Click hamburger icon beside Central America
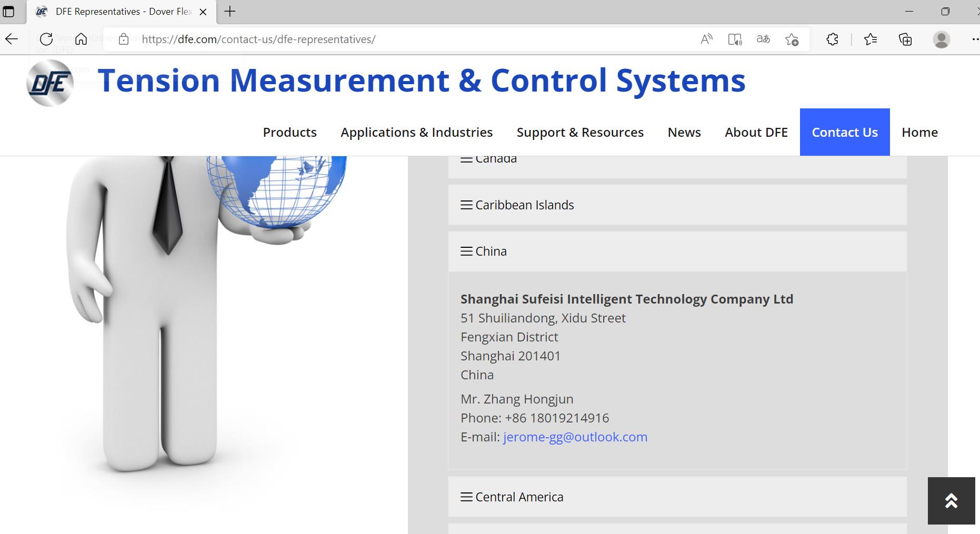This screenshot has height=534, width=980. point(466,497)
